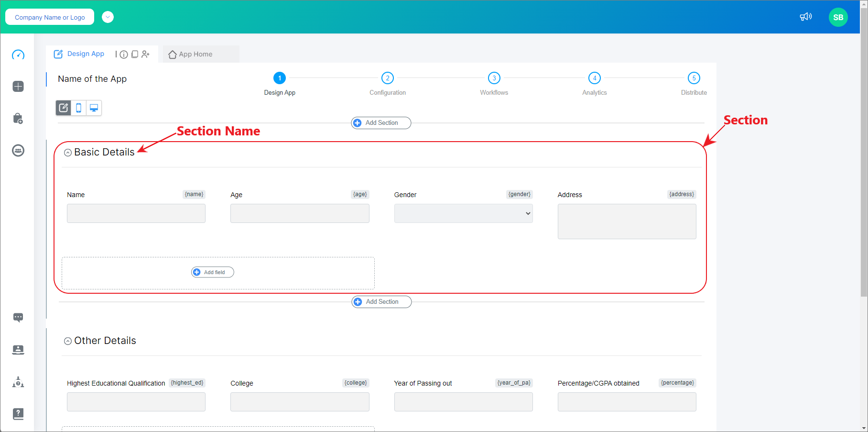Collapse the Basic Details section
This screenshot has height=432, width=868.
[68, 152]
